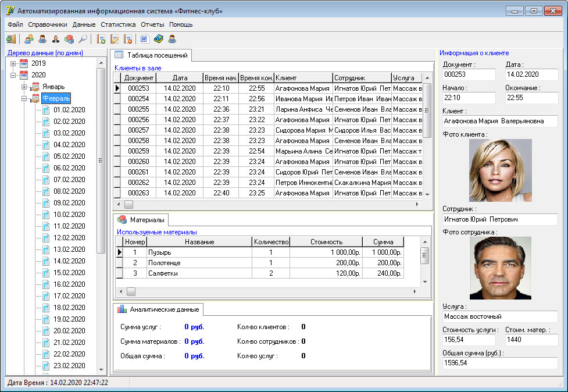The image size is (568, 392).
Task: Click the add record icon with green plus
Action: coord(101,40)
